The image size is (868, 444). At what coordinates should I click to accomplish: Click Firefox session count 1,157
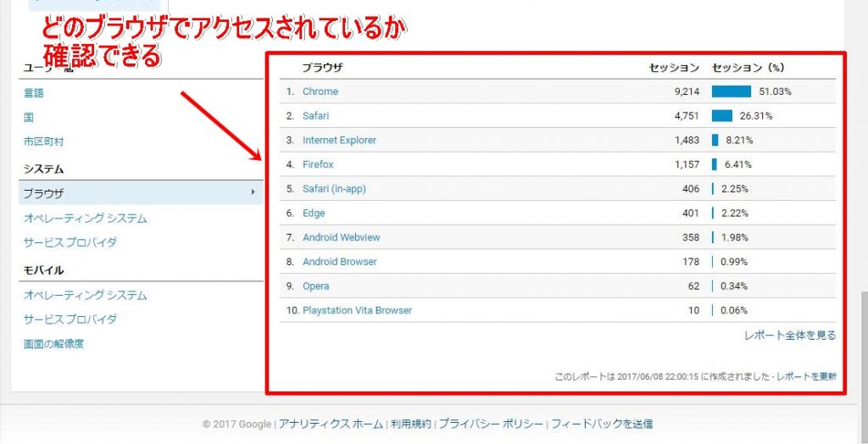[x=687, y=164]
